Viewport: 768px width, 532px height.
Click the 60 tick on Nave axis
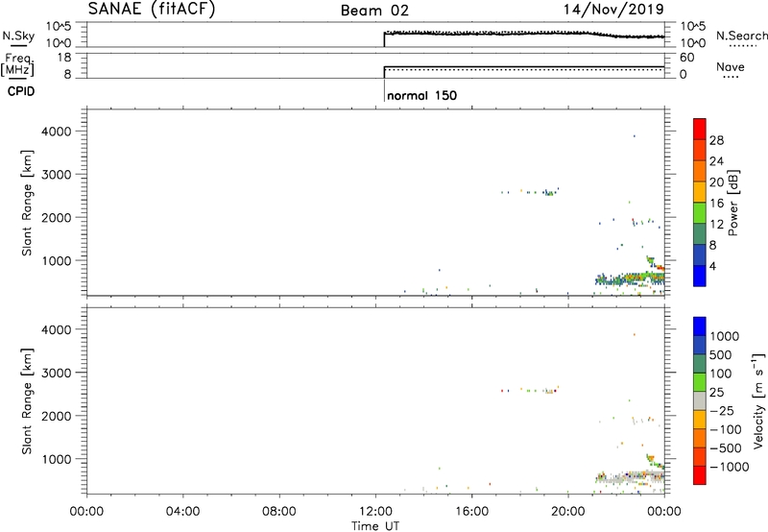coord(686,58)
